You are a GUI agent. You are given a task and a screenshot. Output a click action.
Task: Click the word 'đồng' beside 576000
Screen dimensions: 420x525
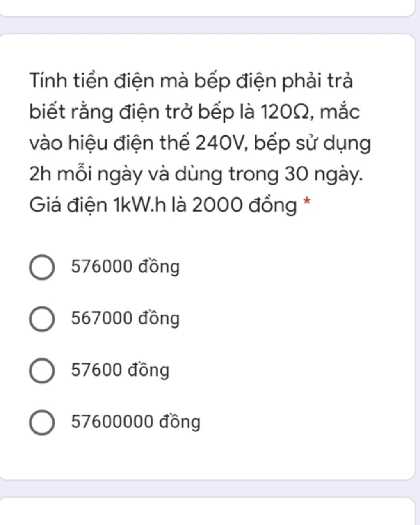159,267
